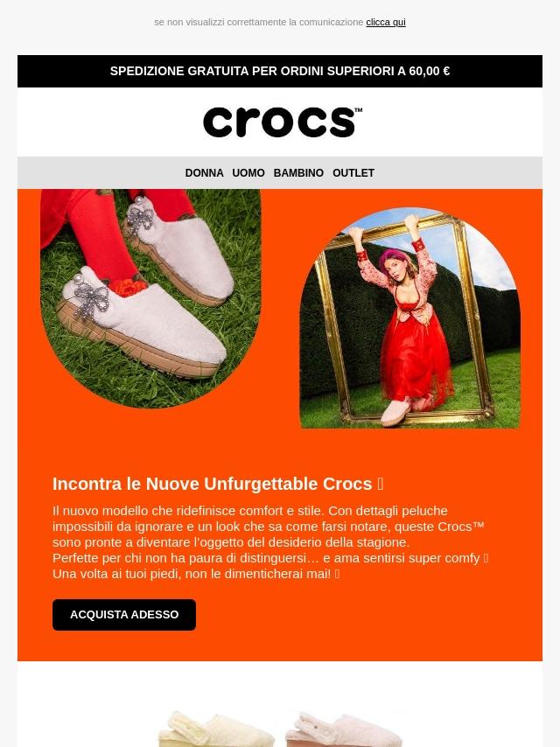This screenshot has width=560, height=747.
Task: Click the 'Incontra le Nuove Unfurgettable Crocs' headline
Action: click(x=212, y=484)
